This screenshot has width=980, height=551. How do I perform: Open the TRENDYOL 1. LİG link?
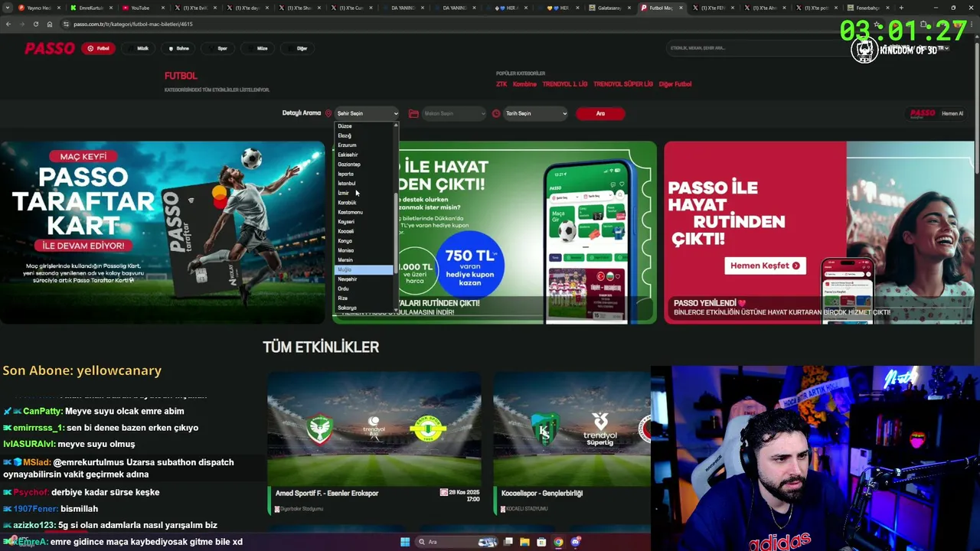[x=565, y=84]
